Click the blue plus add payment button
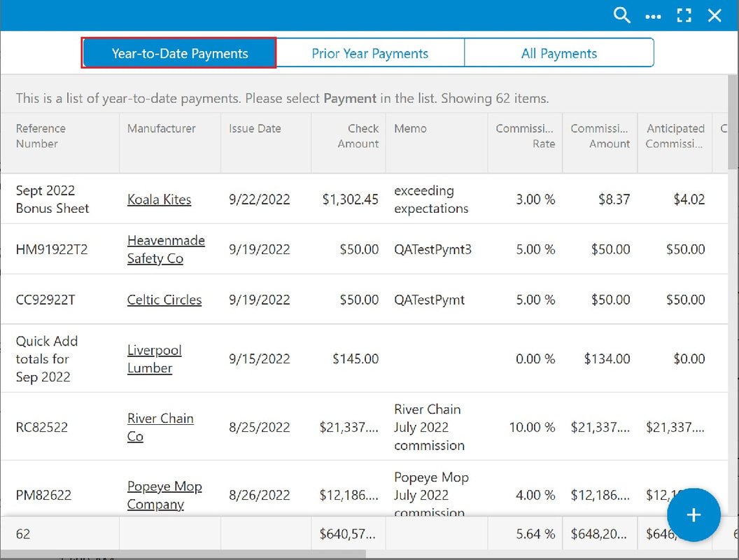The width and height of the screenshot is (739, 560). click(x=694, y=514)
